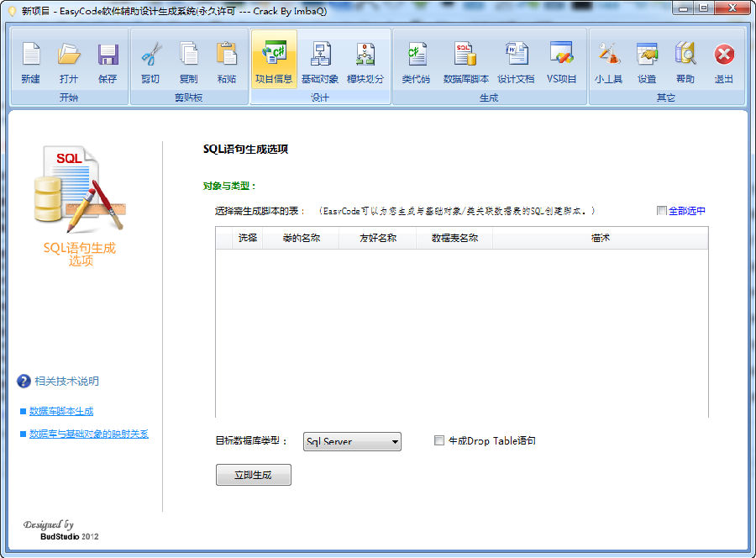This screenshot has width=756, height=558.
Task: Click the blue question mark help icon
Action: 24,382
